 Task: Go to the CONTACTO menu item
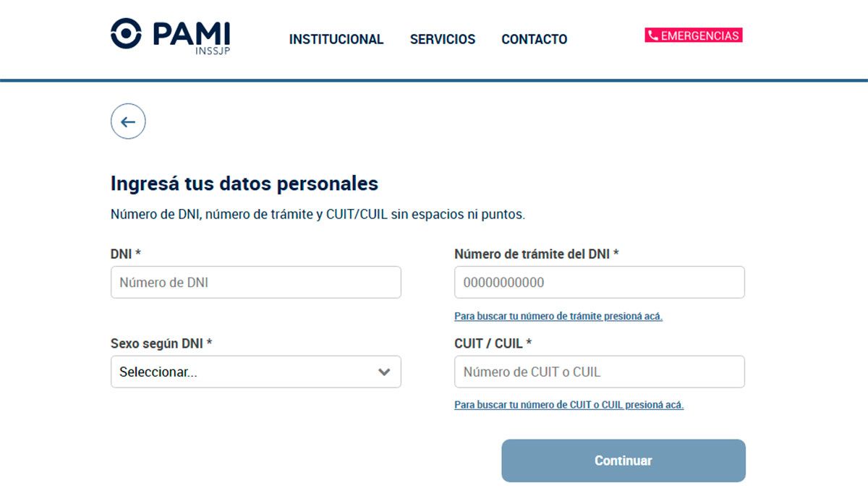coord(534,39)
